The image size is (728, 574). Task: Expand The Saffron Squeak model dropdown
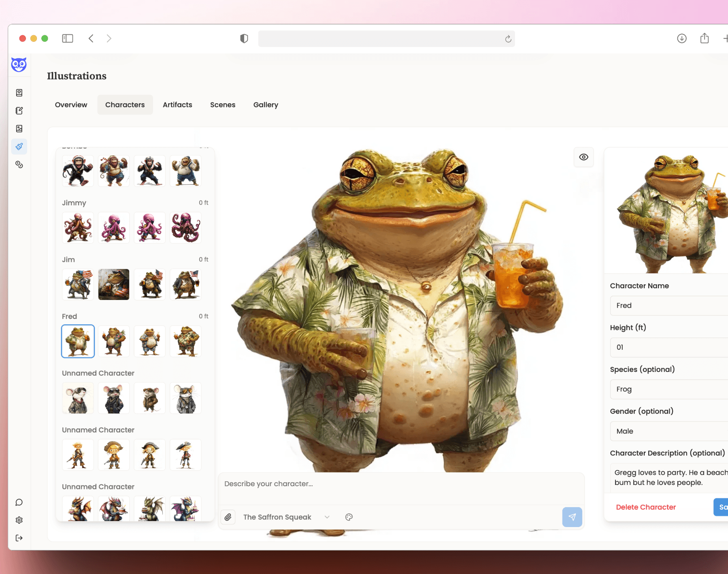(327, 517)
